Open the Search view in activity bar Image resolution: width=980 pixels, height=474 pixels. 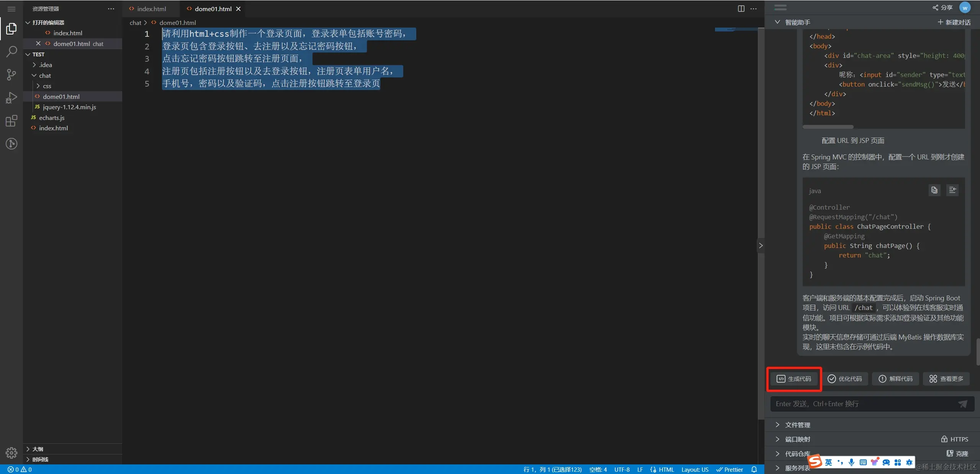tap(11, 51)
